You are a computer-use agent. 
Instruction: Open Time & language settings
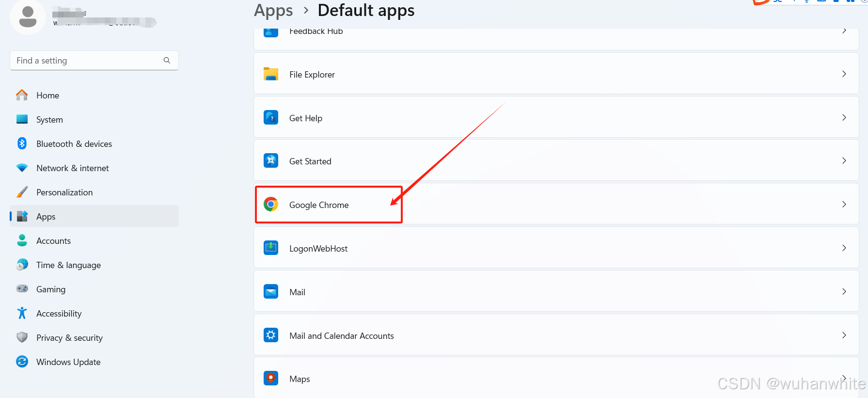pos(94,265)
